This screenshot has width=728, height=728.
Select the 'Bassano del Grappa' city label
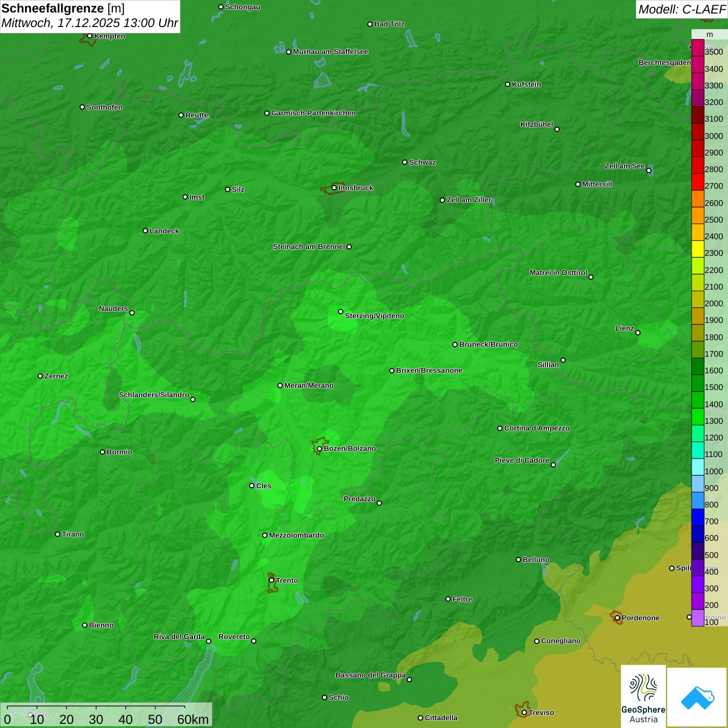coord(370,675)
